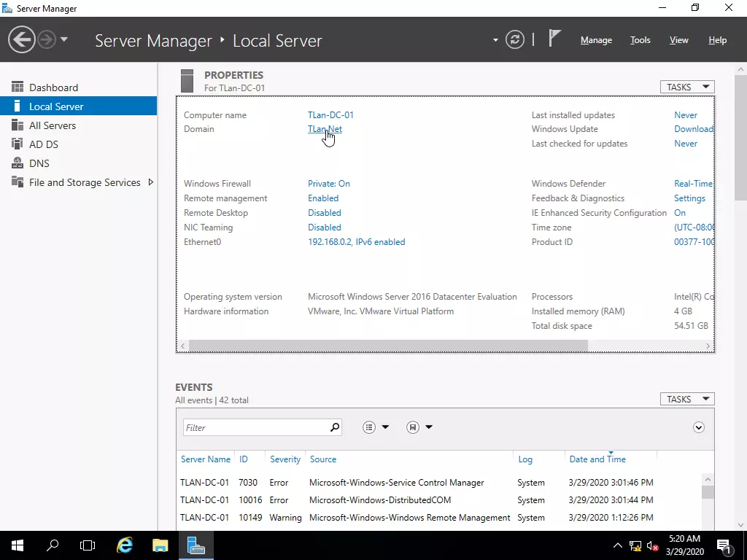Click NIC Teaming Disabled link

point(325,227)
